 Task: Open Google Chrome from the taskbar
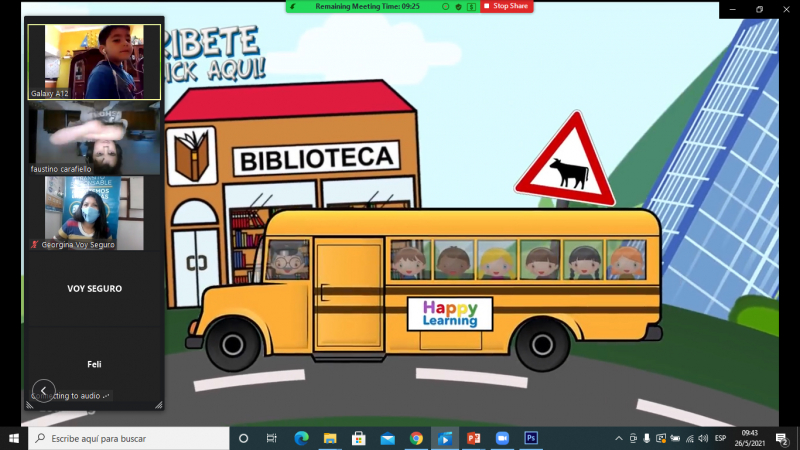coord(416,438)
